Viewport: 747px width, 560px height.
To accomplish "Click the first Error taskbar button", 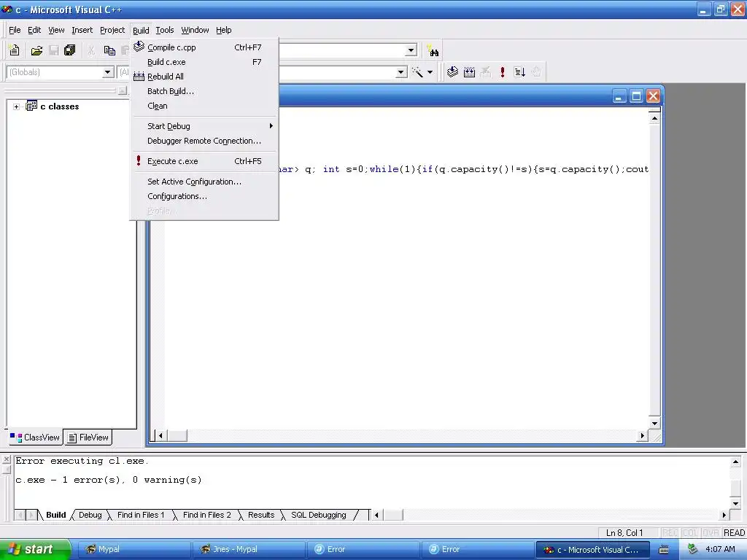I will 363,549.
